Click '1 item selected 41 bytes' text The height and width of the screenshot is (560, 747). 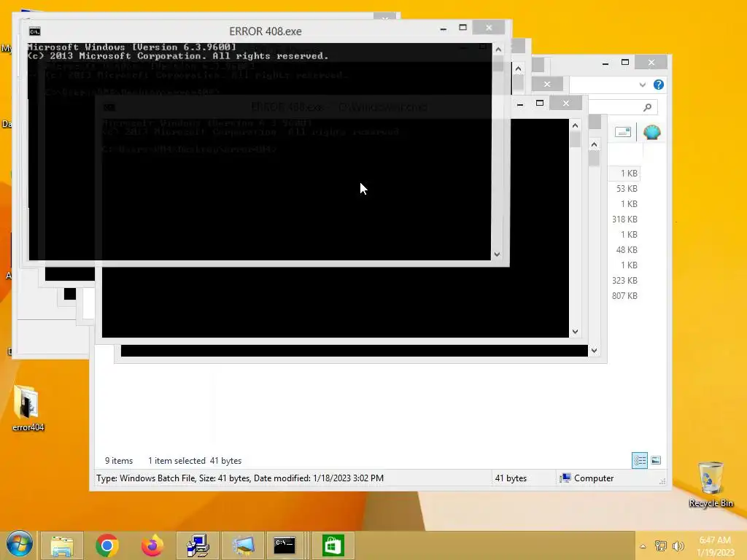(194, 461)
